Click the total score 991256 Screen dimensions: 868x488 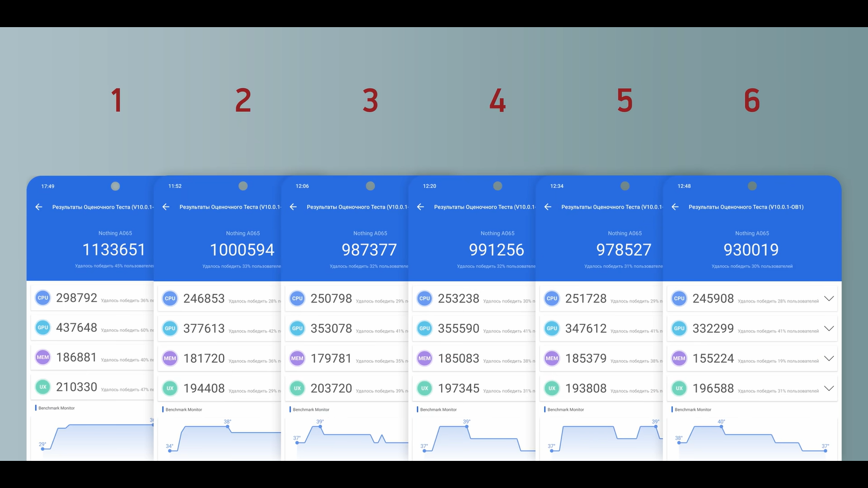497,249
